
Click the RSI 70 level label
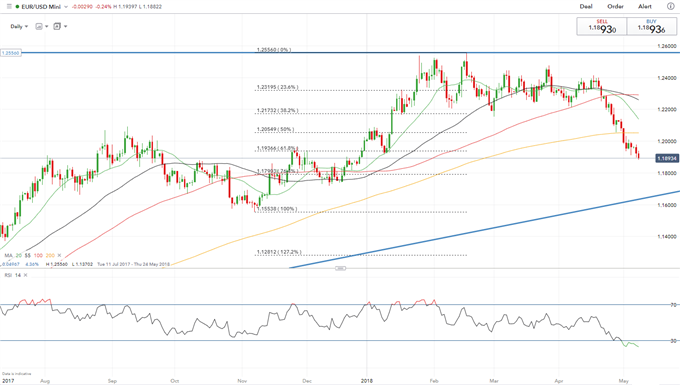point(673,305)
